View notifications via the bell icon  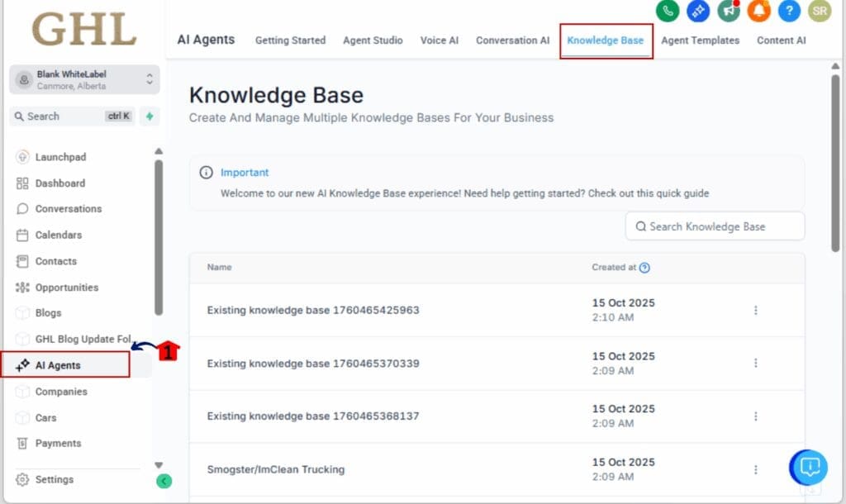[759, 12]
